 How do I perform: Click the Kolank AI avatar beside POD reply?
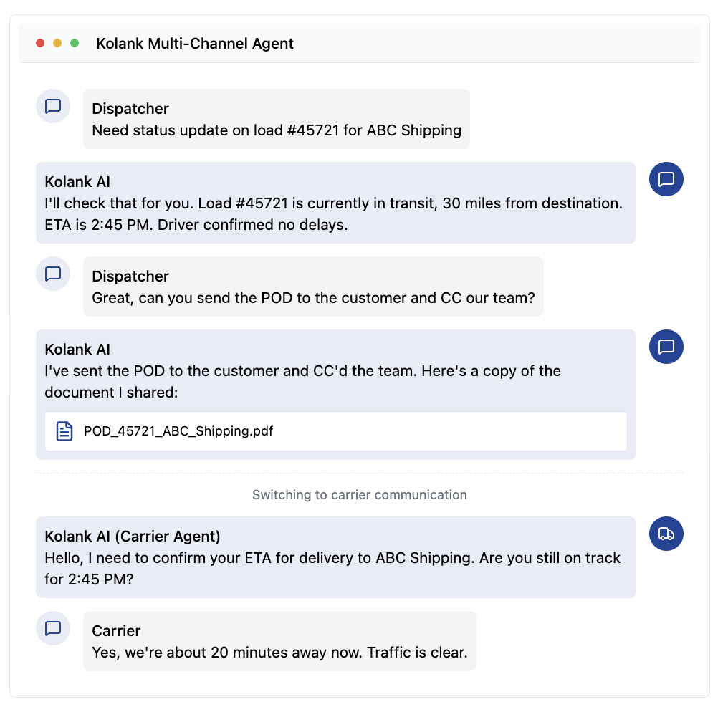click(x=666, y=347)
